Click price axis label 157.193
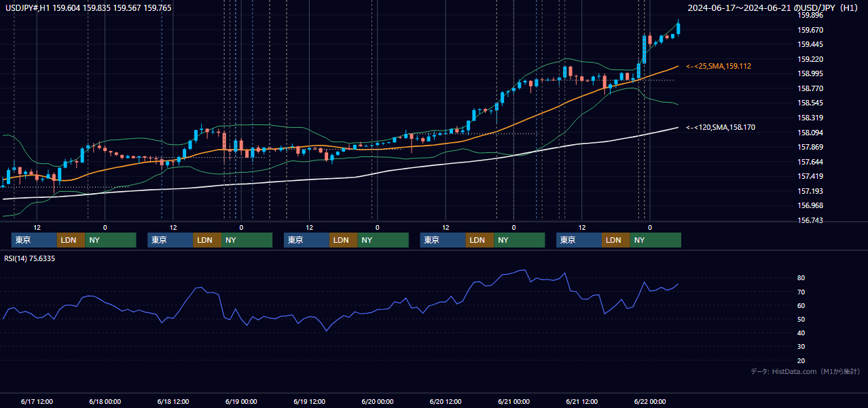This screenshot has height=408, width=868. click(810, 191)
